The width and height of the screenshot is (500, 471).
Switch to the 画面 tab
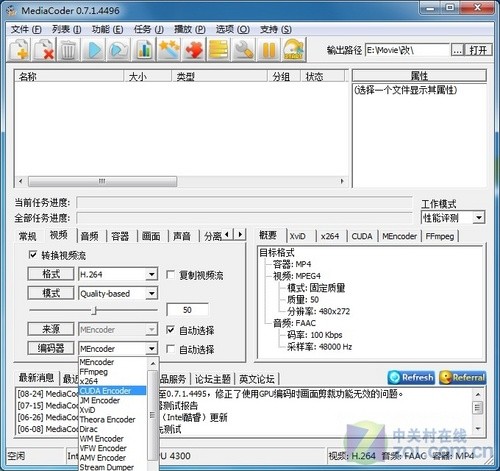[151, 236]
